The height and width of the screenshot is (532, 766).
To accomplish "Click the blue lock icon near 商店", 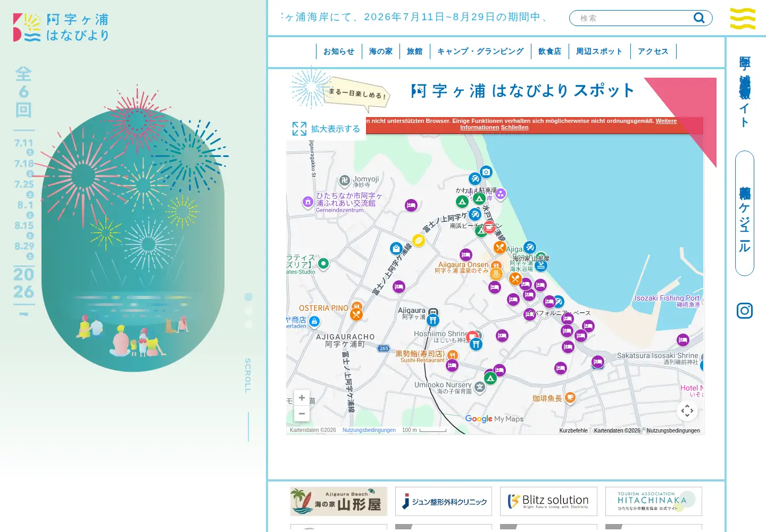I will [314, 321].
